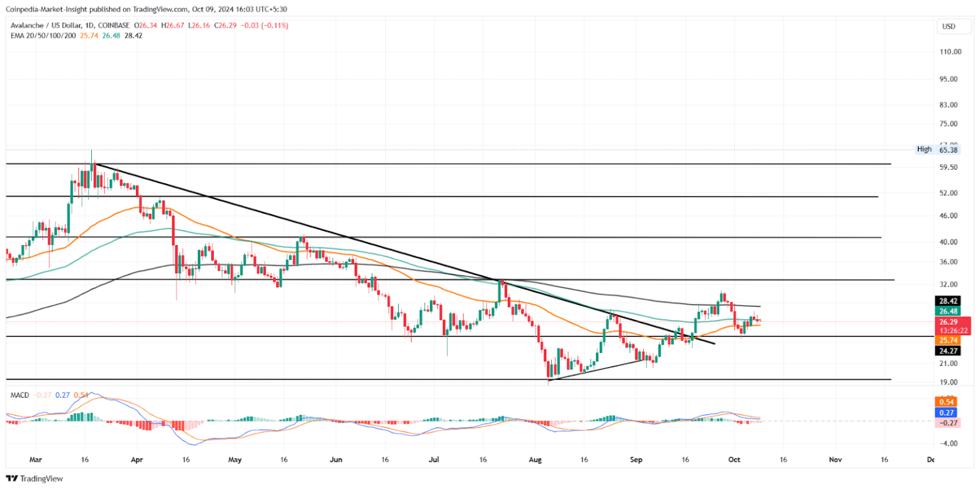Click the 32.00 price axis label
The height and width of the screenshot is (489, 980).
(x=950, y=284)
